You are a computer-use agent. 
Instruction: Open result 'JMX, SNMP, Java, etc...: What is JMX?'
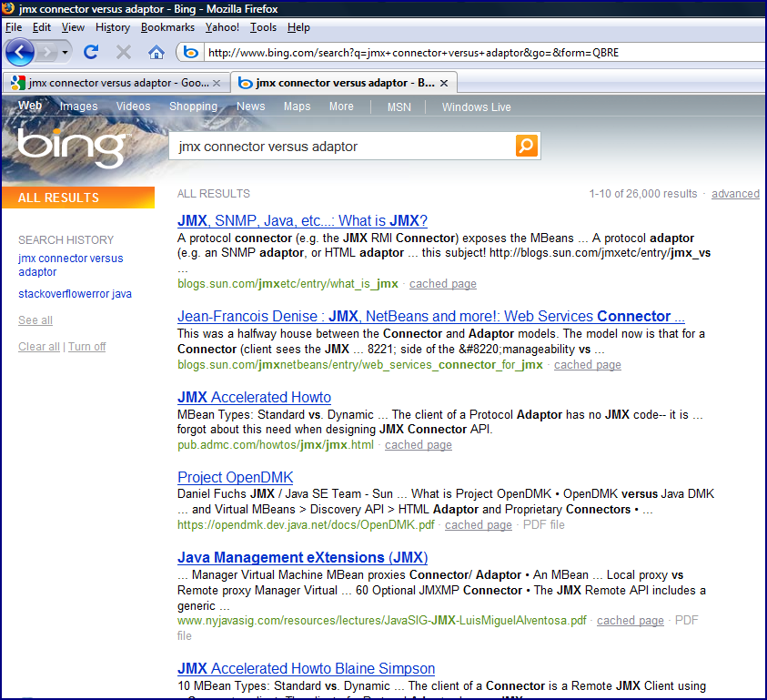pos(302,221)
